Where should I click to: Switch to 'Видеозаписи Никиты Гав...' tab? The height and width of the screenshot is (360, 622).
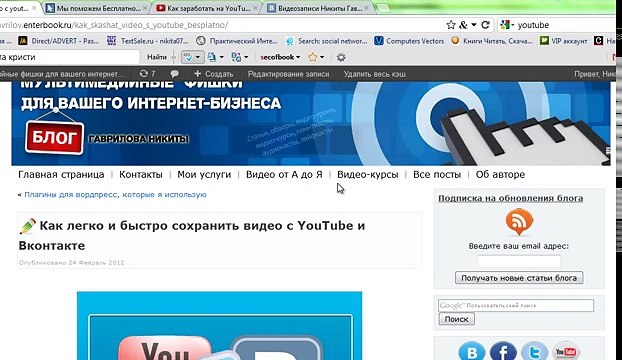point(316,8)
